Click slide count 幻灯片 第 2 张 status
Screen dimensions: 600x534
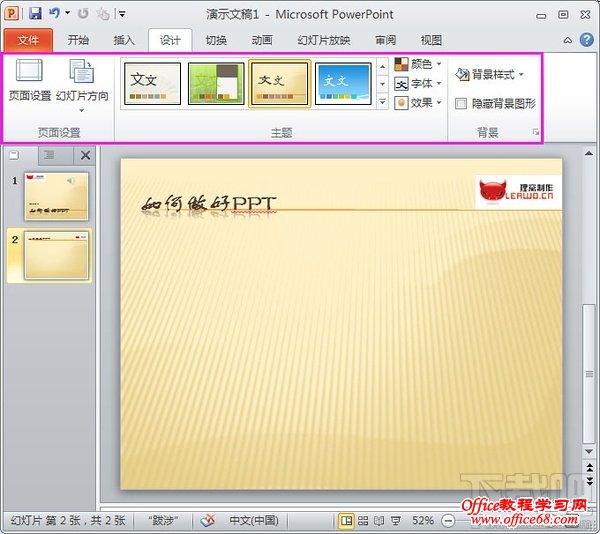pyautogui.click(x=67, y=520)
